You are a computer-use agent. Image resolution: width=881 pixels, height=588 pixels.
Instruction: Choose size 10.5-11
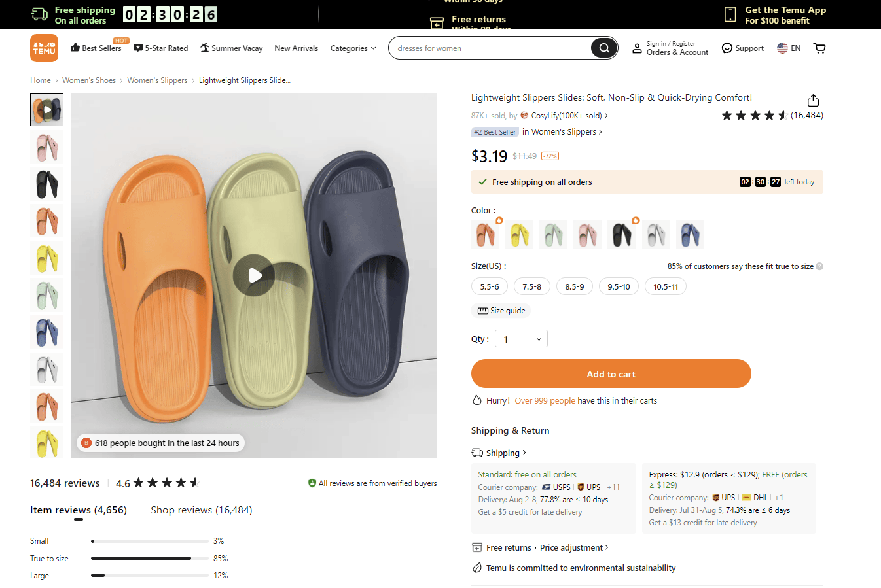(666, 286)
